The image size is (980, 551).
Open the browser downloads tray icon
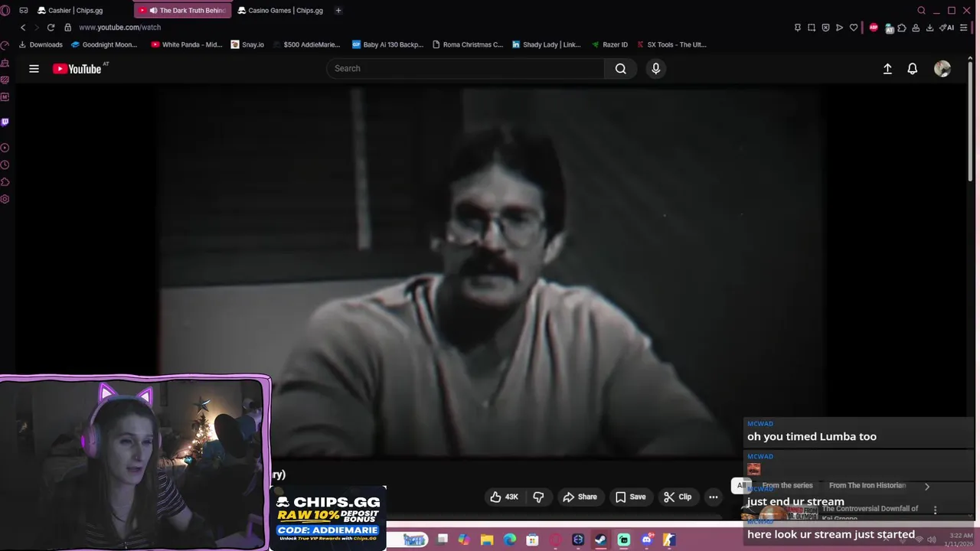[929, 28]
